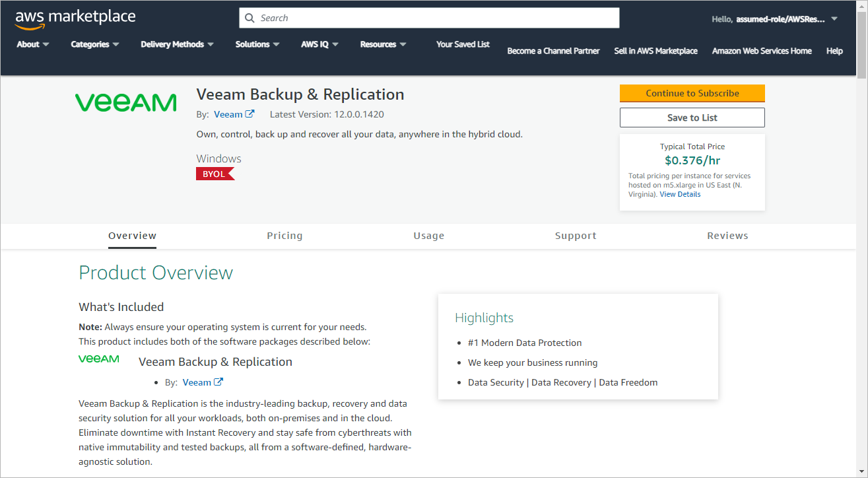
Task: Click the Veeam vendor link under the title
Action: (x=228, y=114)
